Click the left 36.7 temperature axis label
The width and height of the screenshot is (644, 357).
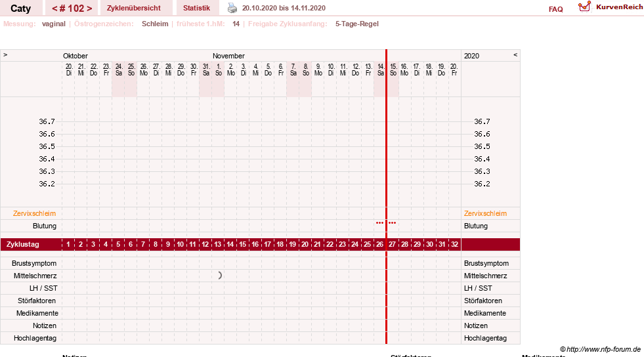47,121
